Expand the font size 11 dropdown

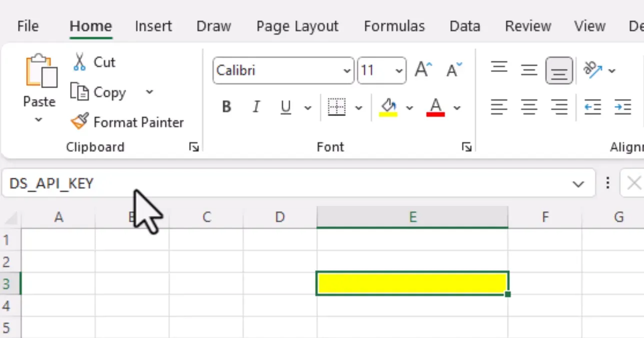click(x=399, y=71)
